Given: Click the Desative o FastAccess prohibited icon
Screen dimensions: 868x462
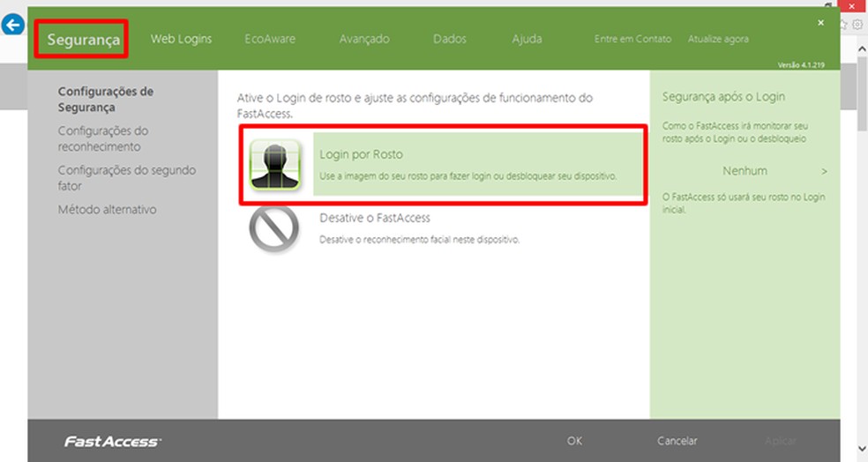Looking at the screenshot, I should pos(274,228).
